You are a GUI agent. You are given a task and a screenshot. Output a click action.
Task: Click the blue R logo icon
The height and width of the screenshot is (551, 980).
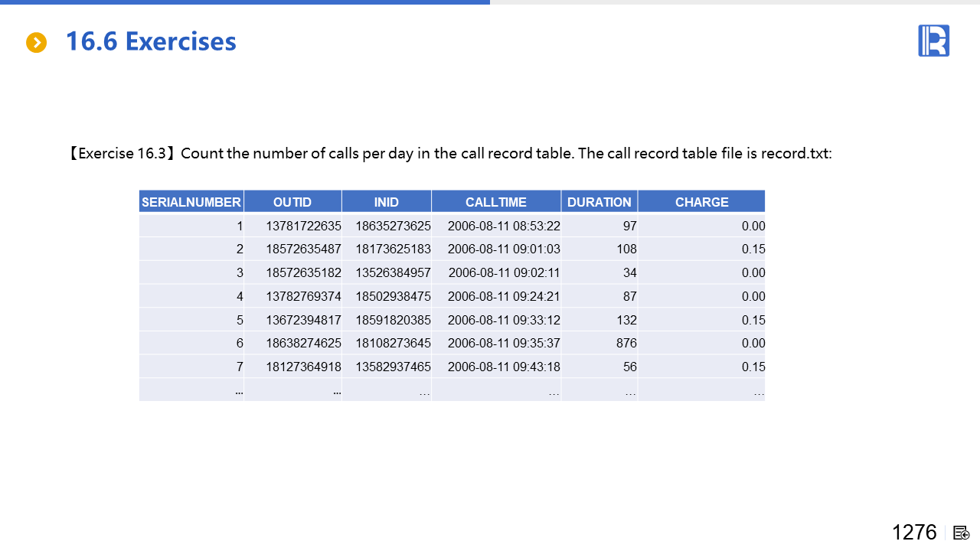[x=933, y=41]
